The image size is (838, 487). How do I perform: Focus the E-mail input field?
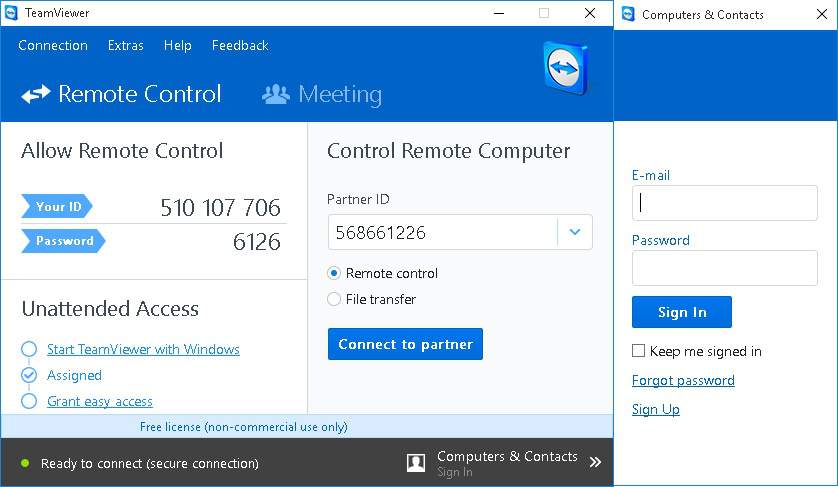tap(725, 203)
